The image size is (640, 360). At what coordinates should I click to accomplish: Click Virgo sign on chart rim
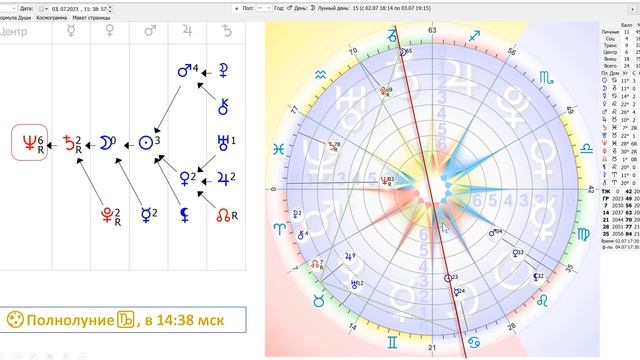584,234
